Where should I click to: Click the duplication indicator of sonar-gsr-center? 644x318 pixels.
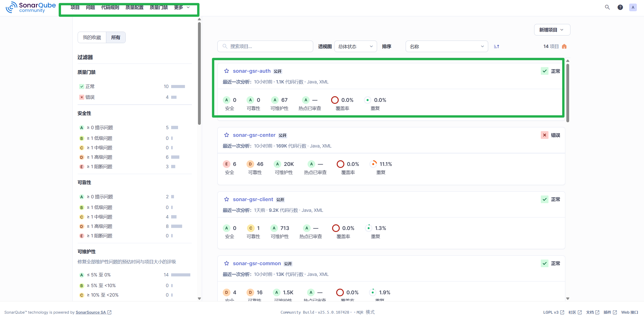tap(373, 164)
